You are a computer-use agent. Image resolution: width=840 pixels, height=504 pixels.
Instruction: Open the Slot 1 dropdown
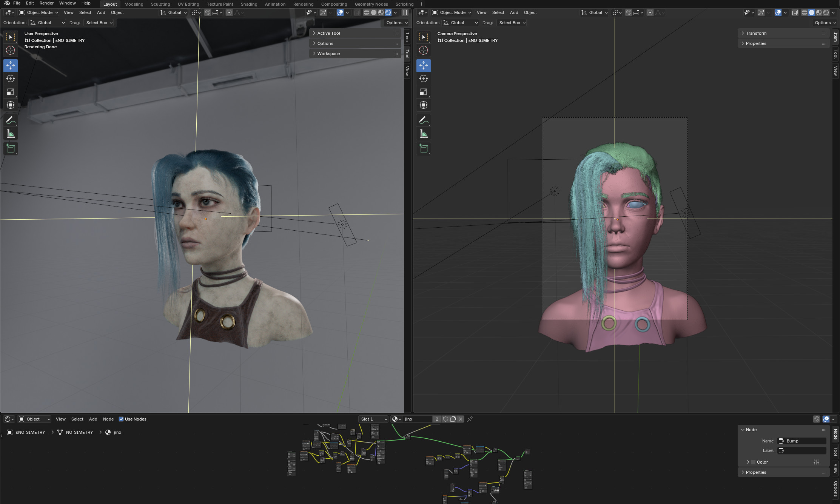point(373,419)
